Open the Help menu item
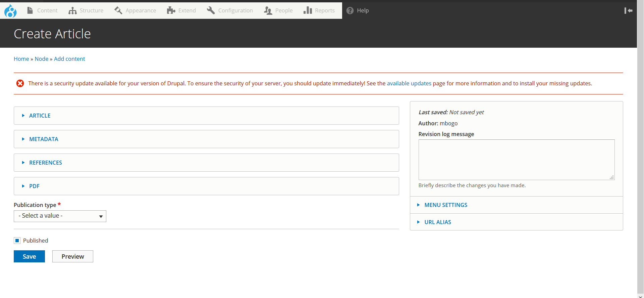This screenshot has height=298, width=644. [x=358, y=10]
